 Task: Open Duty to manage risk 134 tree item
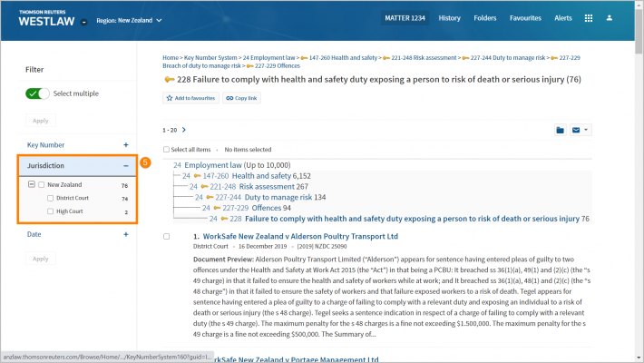click(x=278, y=197)
